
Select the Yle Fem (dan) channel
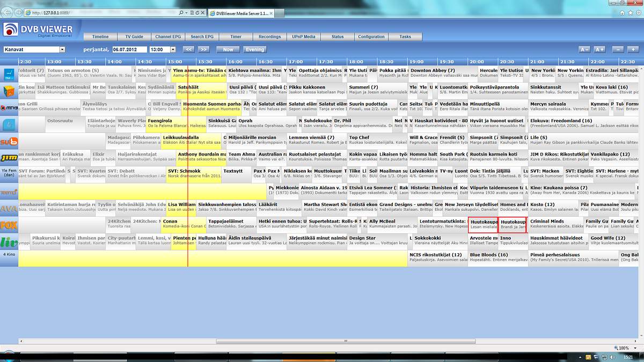pos(9,174)
